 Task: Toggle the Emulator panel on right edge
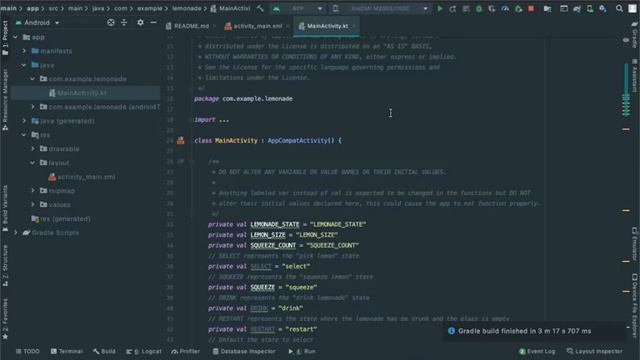pos(635,244)
